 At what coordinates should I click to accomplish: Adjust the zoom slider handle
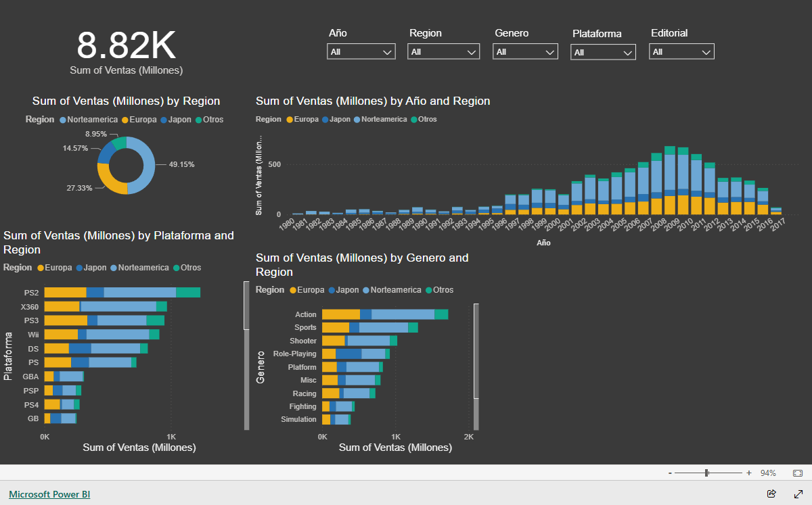pyautogui.click(x=706, y=473)
